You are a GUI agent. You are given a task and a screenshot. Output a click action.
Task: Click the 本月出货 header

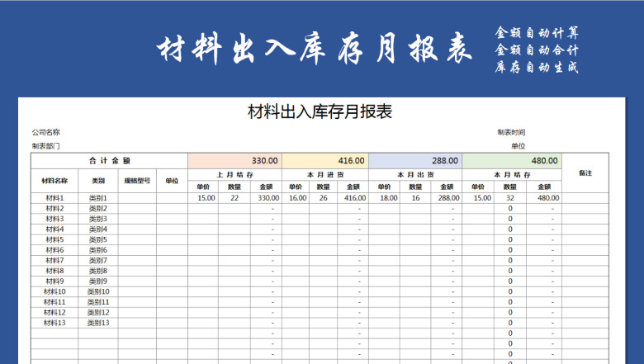(415, 175)
